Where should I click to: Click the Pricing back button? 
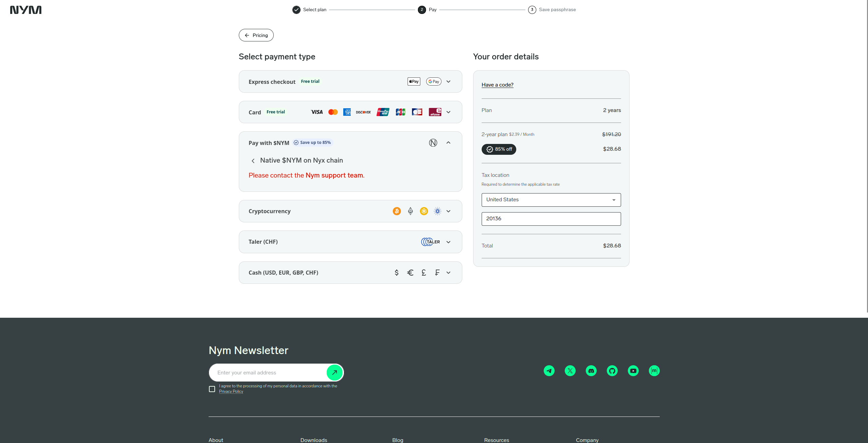coord(256,35)
